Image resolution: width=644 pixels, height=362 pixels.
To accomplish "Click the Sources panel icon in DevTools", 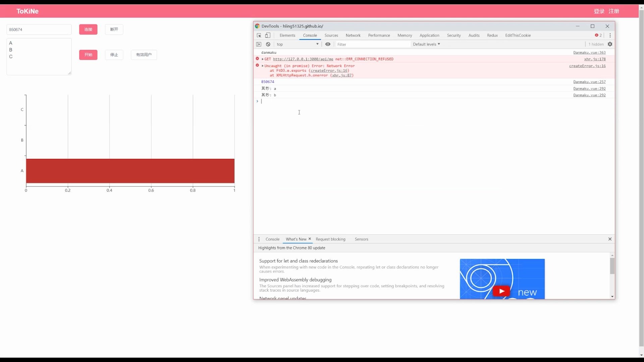I will click(x=331, y=35).
